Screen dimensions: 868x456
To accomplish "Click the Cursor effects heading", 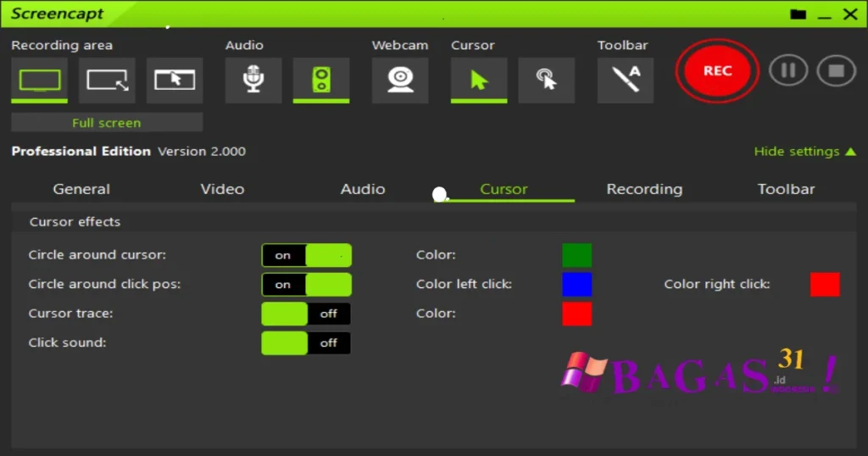I will click(75, 222).
